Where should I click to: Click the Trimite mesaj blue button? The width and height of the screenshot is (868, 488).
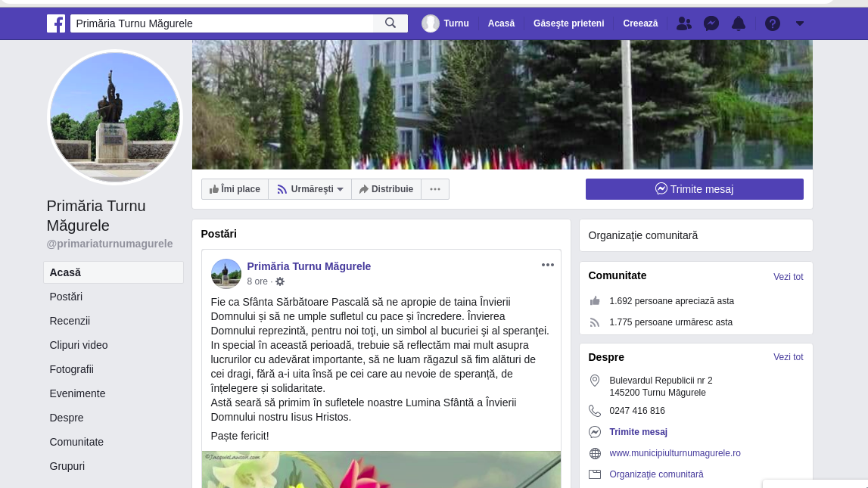point(694,189)
